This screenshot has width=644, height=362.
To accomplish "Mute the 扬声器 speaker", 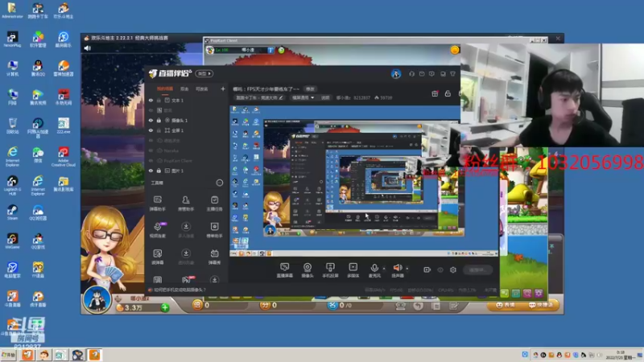I will (398, 270).
